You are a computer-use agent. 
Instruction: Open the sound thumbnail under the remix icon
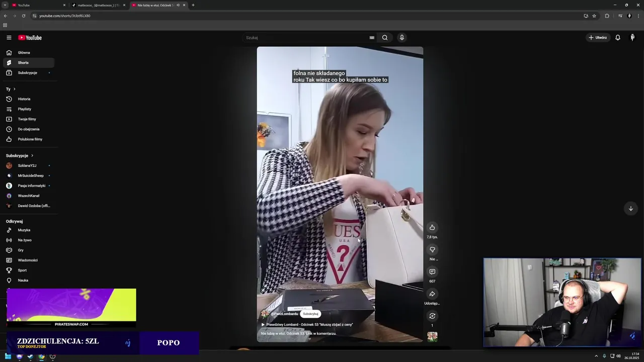(x=432, y=336)
